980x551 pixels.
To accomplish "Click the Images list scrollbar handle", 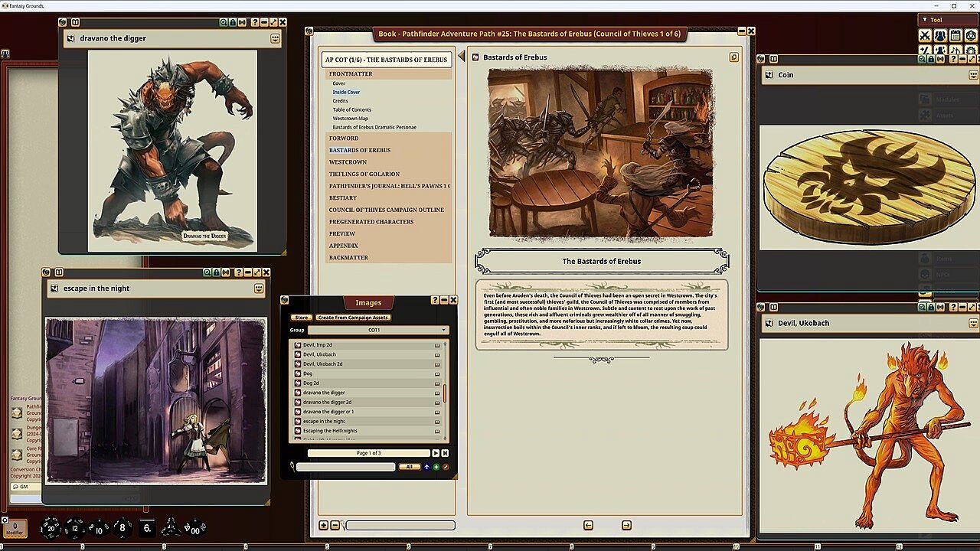I will pyautogui.click(x=445, y=393).
